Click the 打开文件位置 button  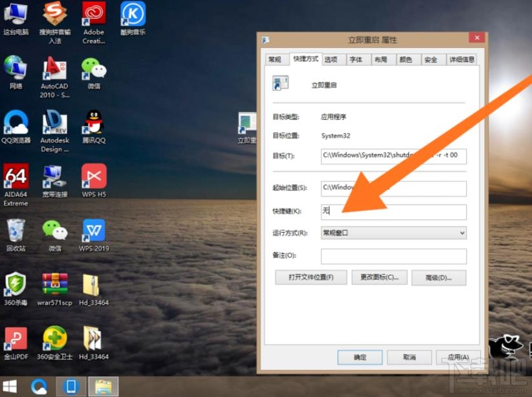[x=311, y=277]
